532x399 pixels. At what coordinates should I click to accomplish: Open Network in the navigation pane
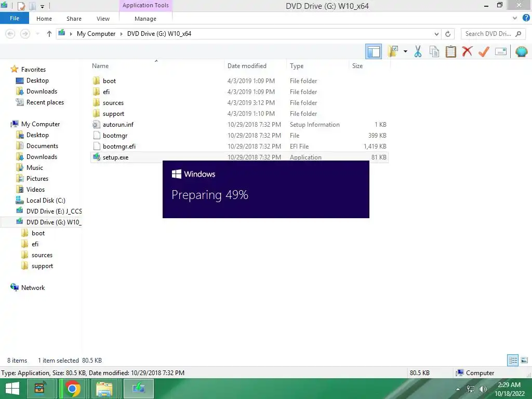pos(33,287)
